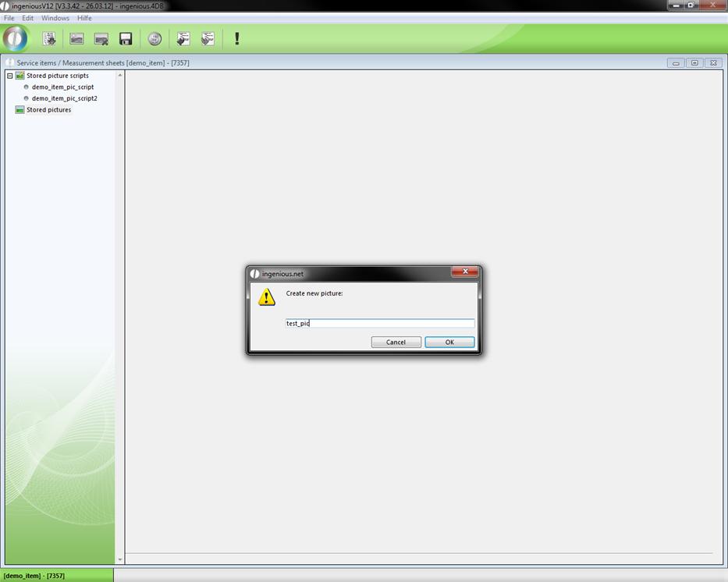The height and width of the screenshot is (582, 728).
Task: Click the exclamation mark toolbar icon
Action: tap(236, 38)
